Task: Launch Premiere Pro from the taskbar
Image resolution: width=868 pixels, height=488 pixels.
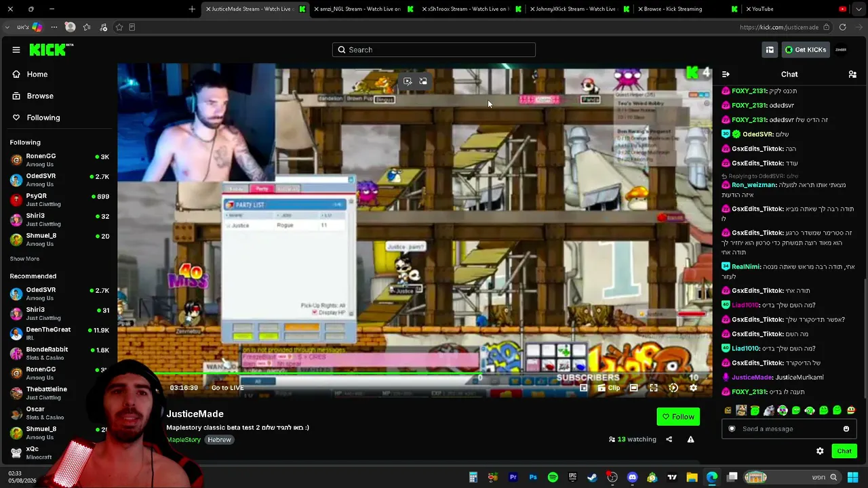Action: coord(513,477)
